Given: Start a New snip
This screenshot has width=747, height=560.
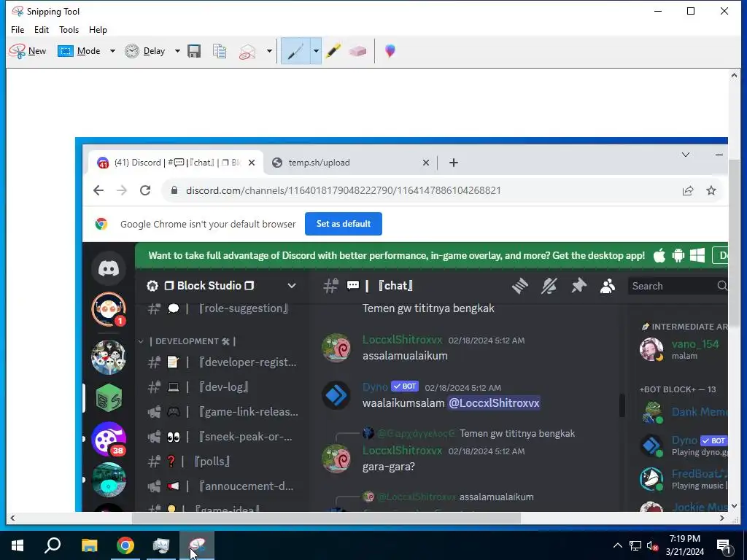Looking at the screenshot, I should [28, 51].
